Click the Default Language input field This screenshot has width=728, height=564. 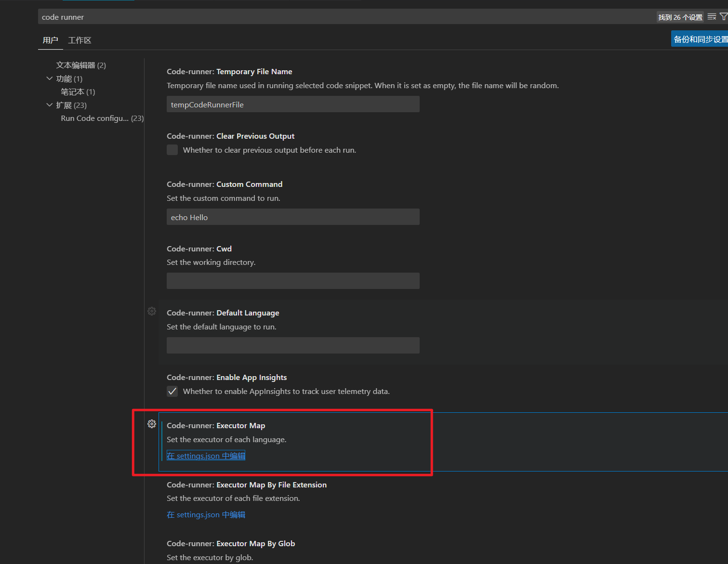pyautogui.click(x=293, y=345)
